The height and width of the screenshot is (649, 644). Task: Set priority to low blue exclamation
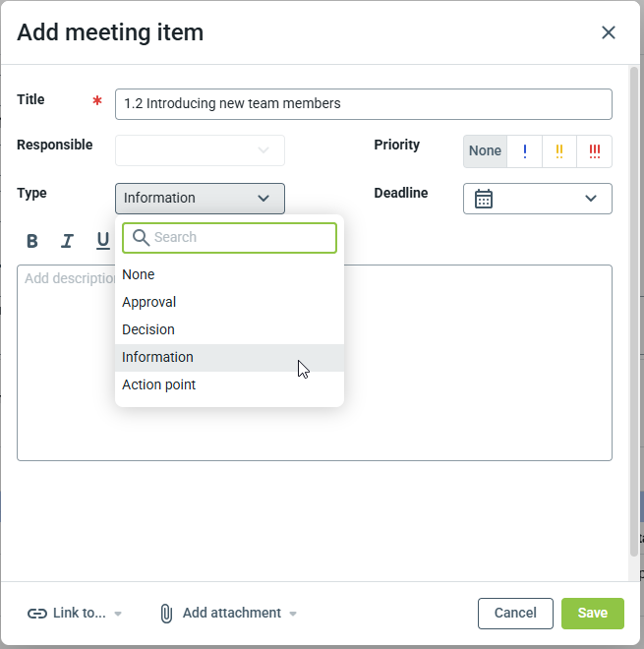(525, 151)
